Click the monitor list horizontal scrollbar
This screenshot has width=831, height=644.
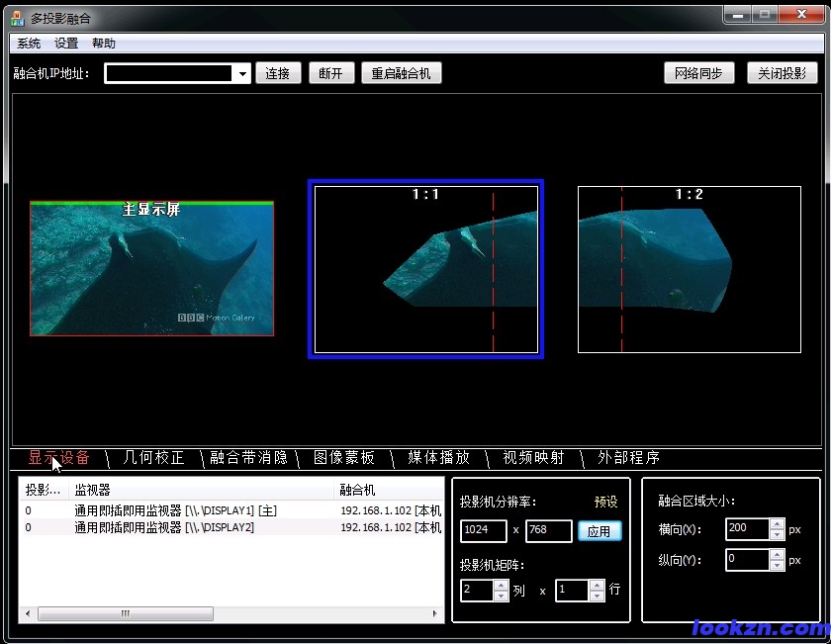click(x=230, y=614)
